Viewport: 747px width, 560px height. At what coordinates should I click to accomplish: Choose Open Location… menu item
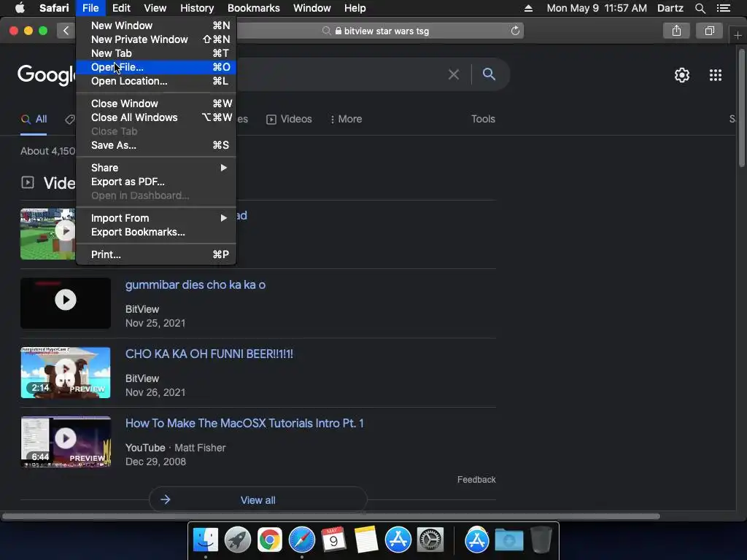point(156,81)
